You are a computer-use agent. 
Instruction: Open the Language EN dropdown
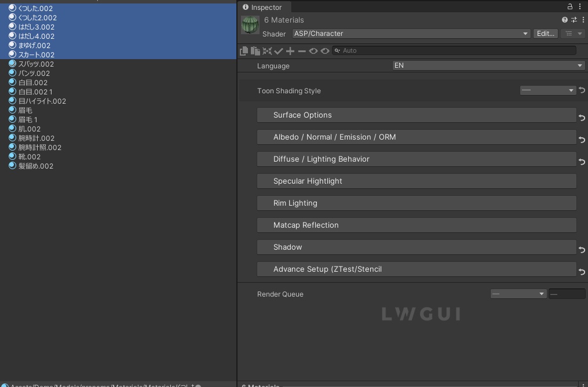tap(488, 65)
